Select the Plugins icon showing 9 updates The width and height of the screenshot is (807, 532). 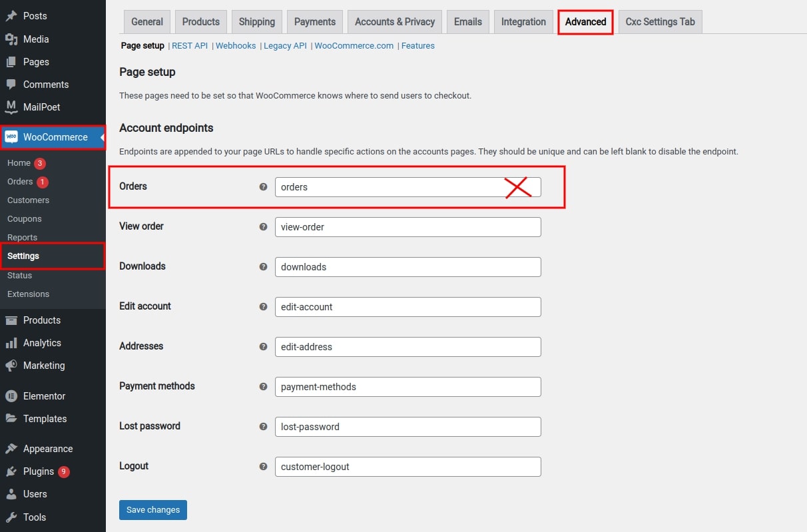point(11,471)
